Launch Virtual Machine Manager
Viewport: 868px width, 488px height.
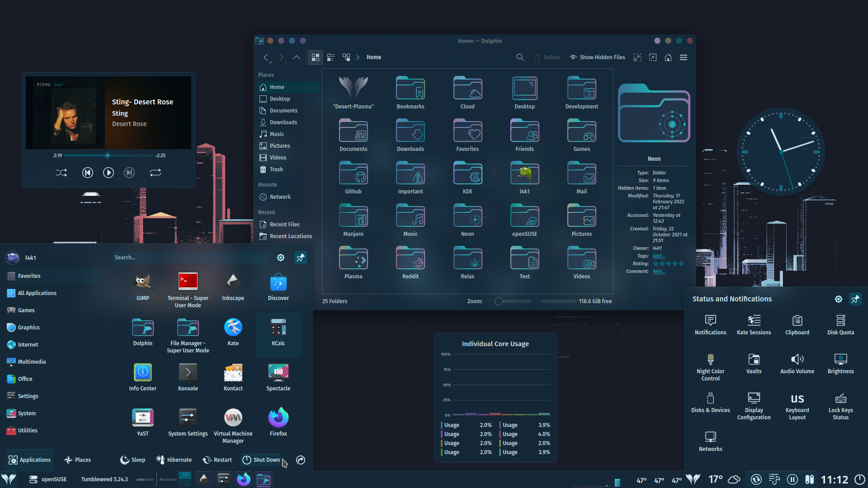[x=233, y=425]
